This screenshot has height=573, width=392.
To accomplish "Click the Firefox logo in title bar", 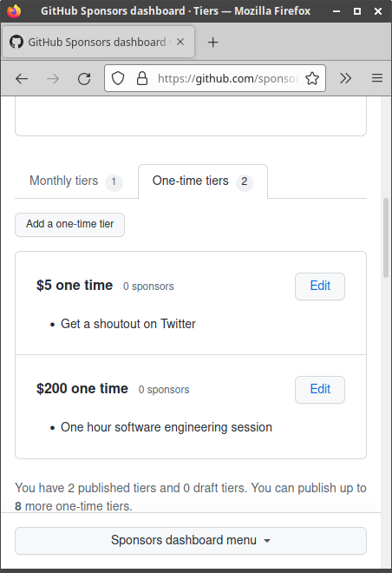I will pyautogui.click(x=14, y=11).
